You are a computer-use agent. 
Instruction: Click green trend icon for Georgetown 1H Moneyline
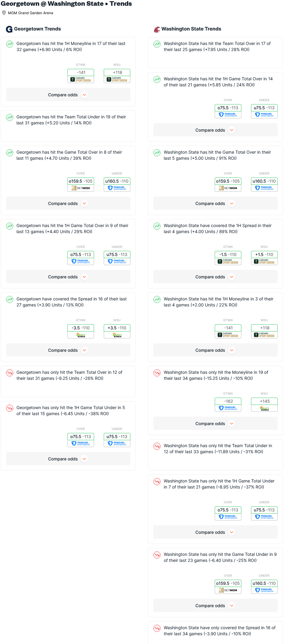point(10,44)
